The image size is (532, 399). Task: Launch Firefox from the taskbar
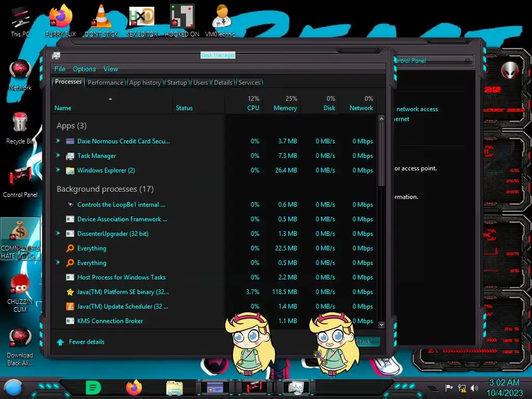pyautogui.click(x=134, y=388)
